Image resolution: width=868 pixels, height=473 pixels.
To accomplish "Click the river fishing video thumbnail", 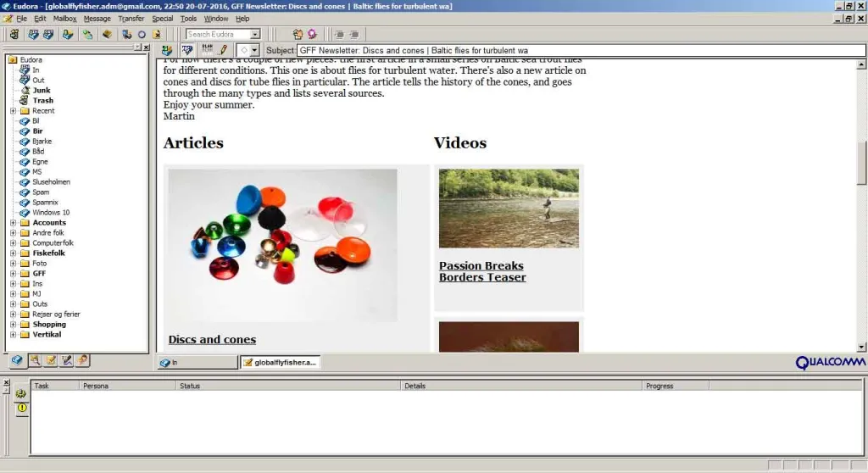I will pyautogui.click(x=509, y=209).
